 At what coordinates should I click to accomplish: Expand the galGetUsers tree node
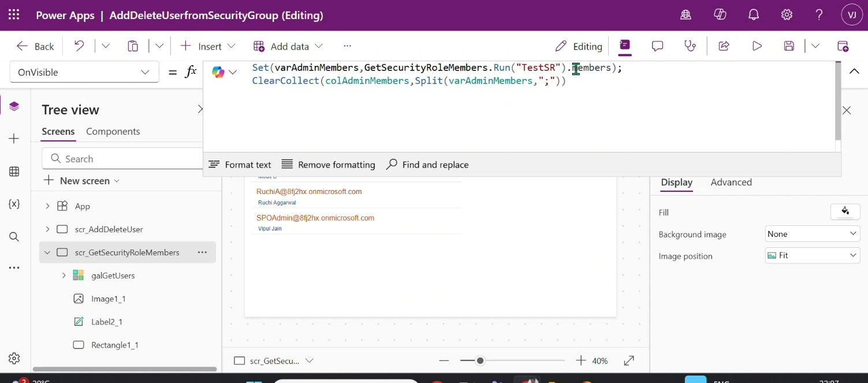pyautogui.click(x=64, y=276)
